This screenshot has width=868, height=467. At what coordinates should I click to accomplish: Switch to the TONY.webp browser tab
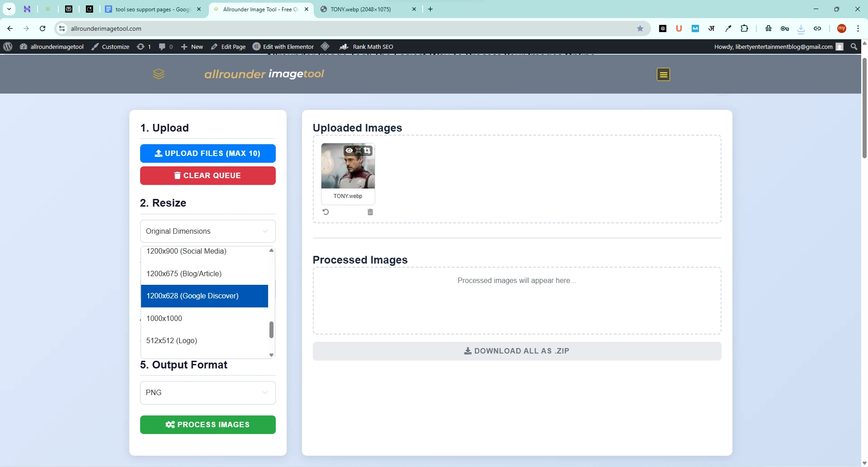pos(367,9)
